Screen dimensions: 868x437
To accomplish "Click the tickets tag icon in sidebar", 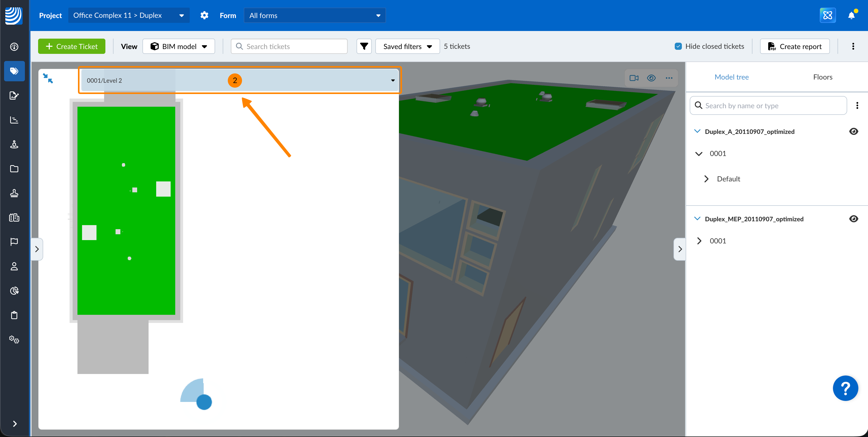I will [x=14, y=71].
